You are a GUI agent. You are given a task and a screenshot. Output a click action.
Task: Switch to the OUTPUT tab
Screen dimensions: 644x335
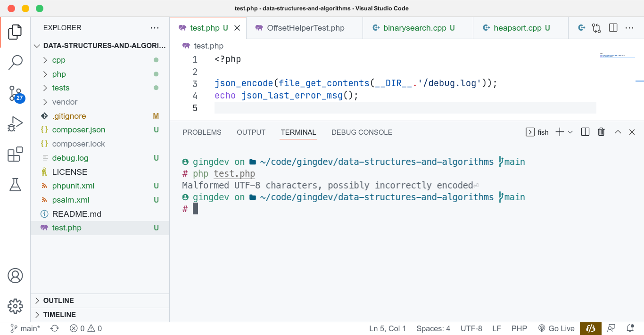click(251, 132)
